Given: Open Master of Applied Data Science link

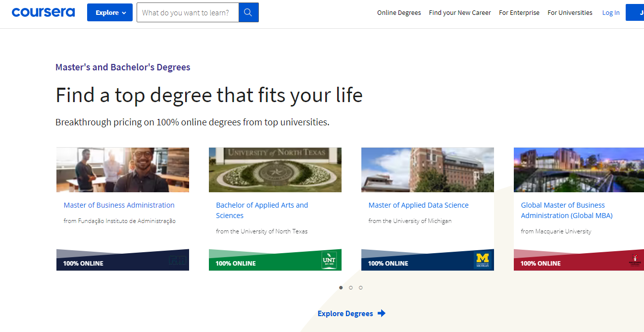Looking at the screenshot, I should [x=418, y=205].
